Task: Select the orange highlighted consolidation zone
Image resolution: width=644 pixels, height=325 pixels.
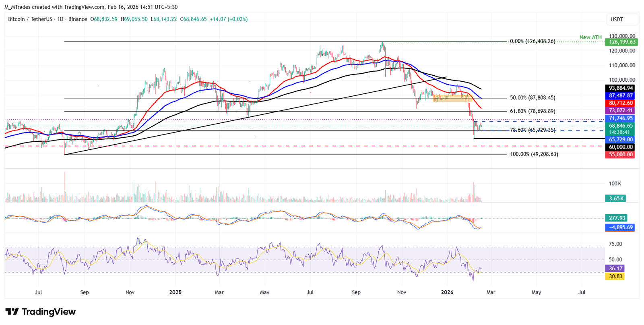Action: pyautogui.click(x=450, y=98)
